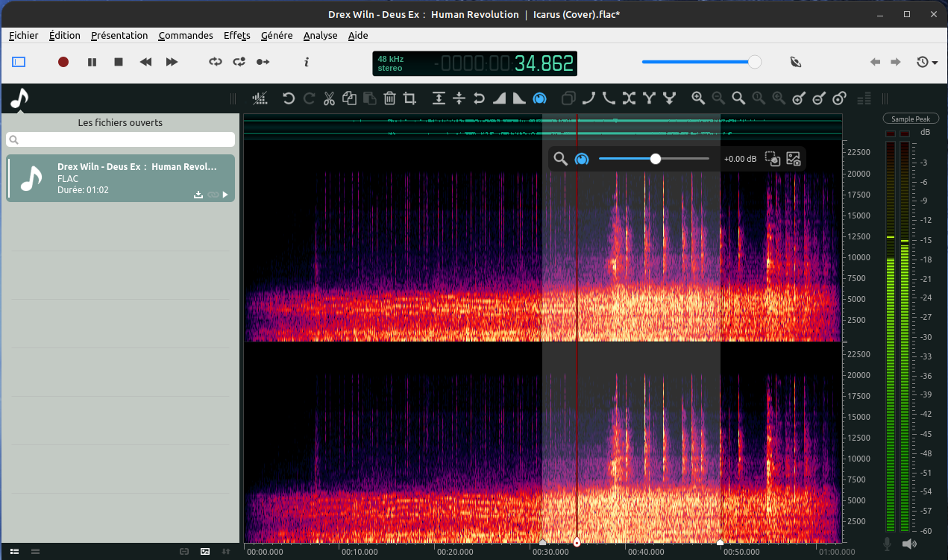The image size is (948, 560).
Task: Cut the selection with the scissors icon
Action: click(x=329, y=98)
